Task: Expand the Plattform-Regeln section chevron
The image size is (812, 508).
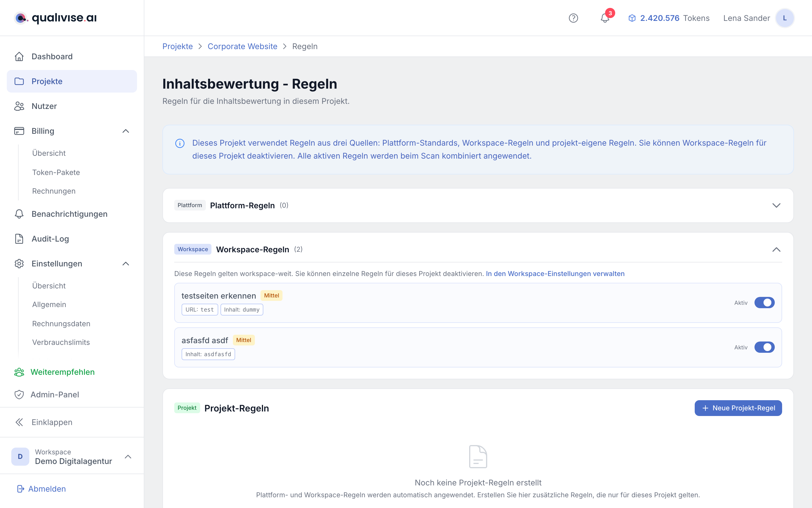Action: [776, 205]
